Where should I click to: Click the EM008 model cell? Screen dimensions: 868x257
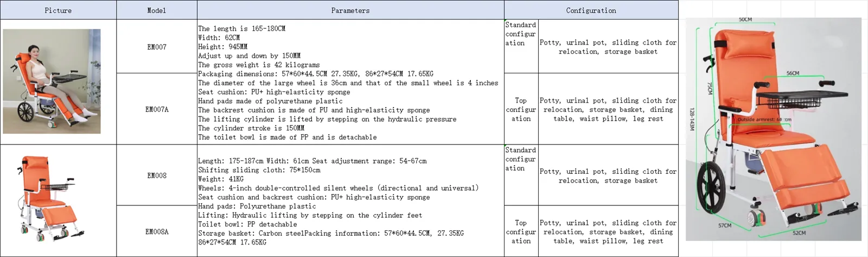pos(157,175)
